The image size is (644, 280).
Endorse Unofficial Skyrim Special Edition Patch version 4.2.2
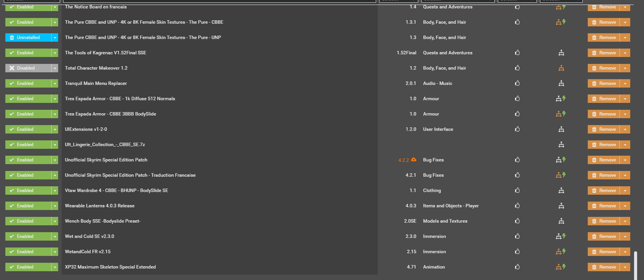pos(517,160)
